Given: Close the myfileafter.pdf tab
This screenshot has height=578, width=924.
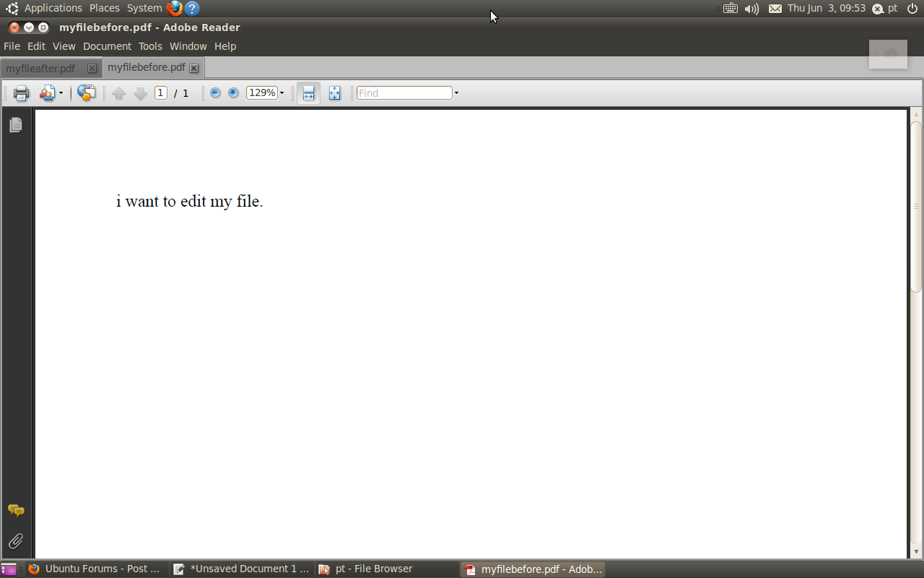Looking at the screenshot, I should tap(92, 69).
